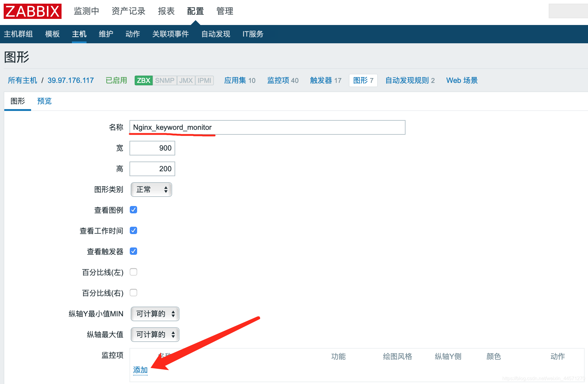This screenshot has height=384, width=588.
Task: Click the 已启用 status link
Action: point(116,80)
